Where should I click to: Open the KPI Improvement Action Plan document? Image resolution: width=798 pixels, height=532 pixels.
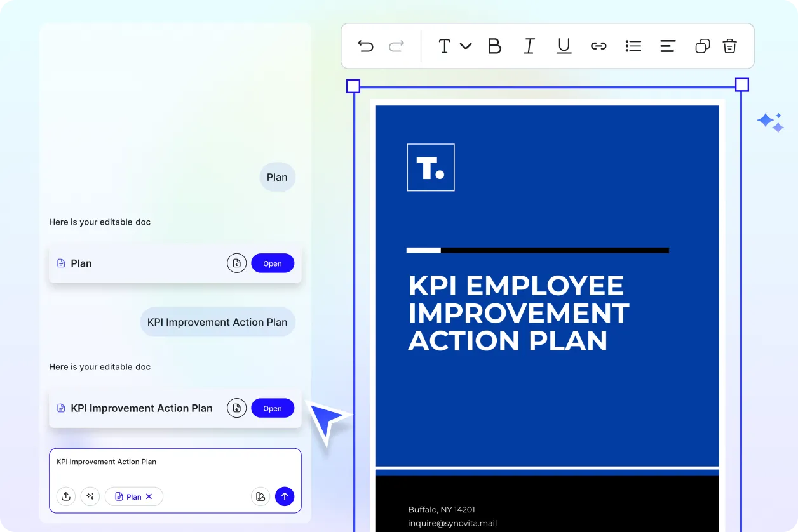(273, 408)
